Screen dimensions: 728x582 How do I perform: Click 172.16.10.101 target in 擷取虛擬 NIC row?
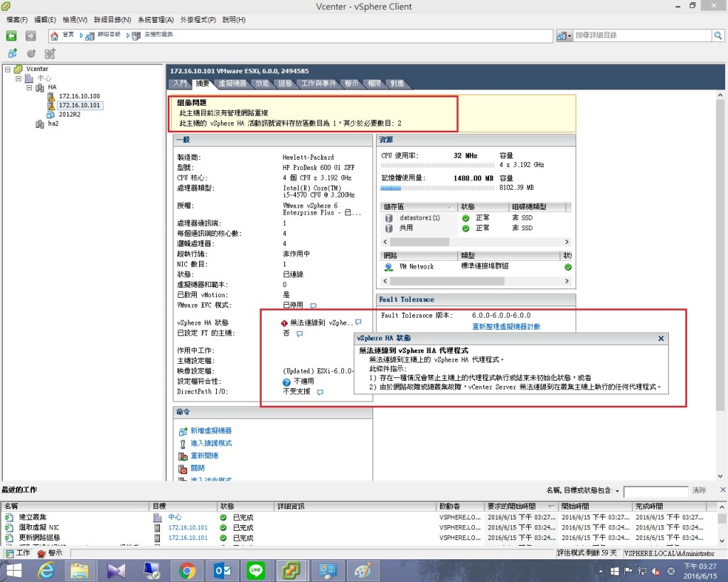point(188,528)
